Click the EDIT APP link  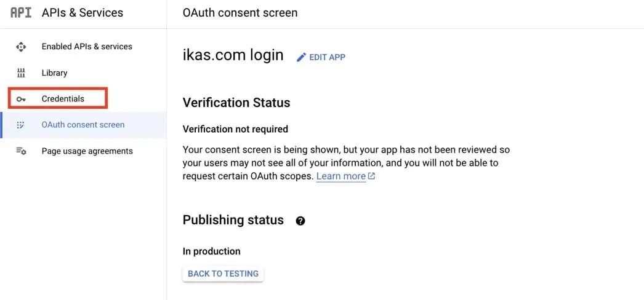pyautogui.click(x=327, y=57)
